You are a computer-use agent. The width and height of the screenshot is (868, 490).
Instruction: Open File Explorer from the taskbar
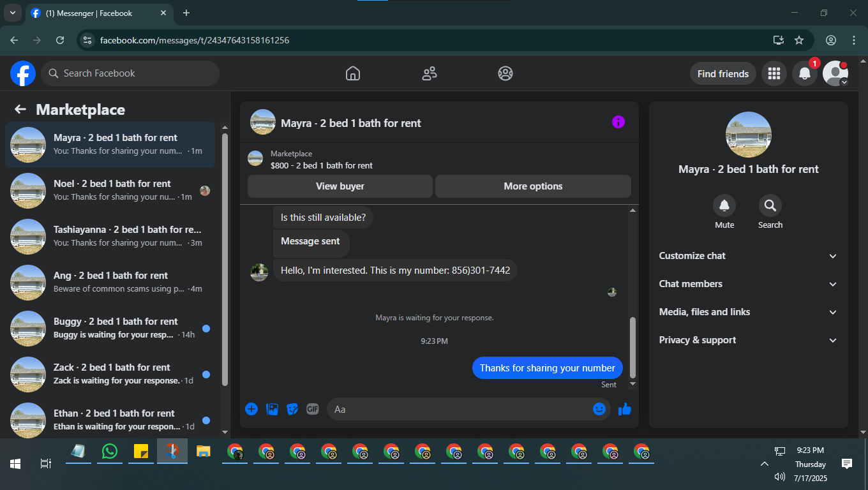pos(203,451)
